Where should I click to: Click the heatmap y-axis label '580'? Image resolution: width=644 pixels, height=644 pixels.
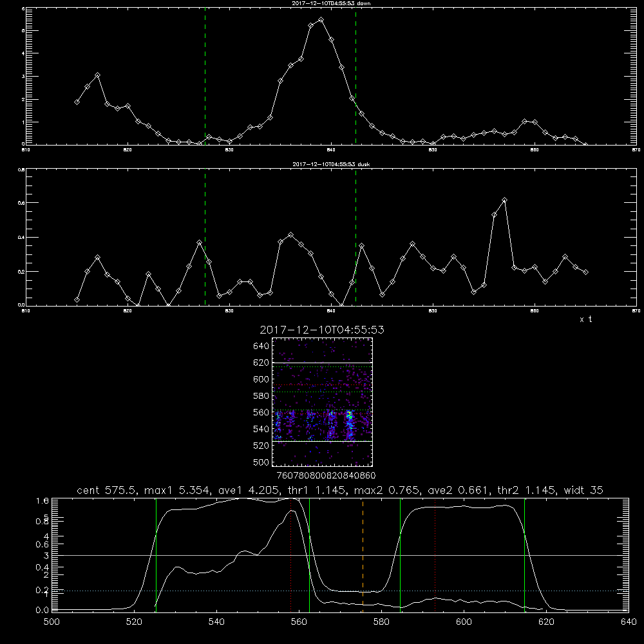(x=261, y=396)
